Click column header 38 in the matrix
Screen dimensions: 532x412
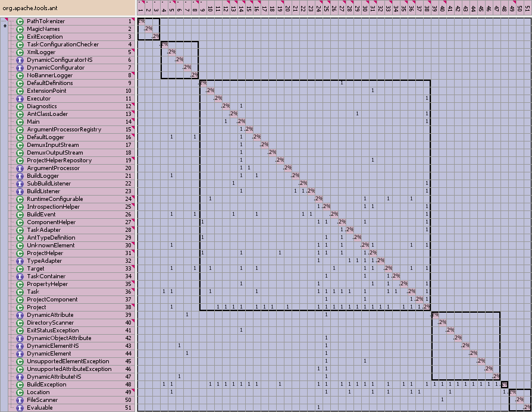tap(426, 9)
